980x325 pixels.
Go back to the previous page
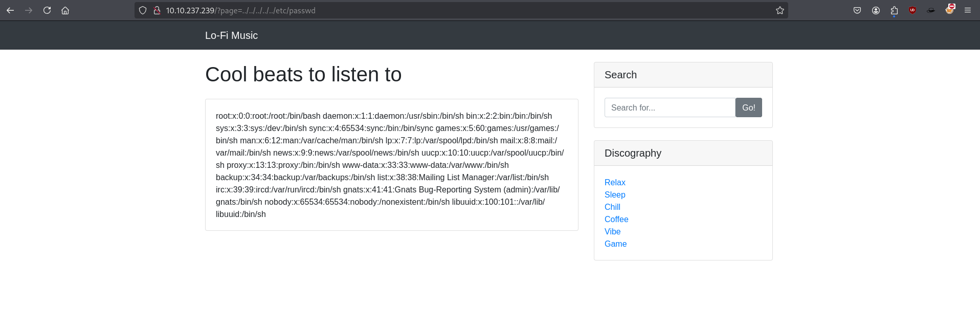[x=10, y=10]
